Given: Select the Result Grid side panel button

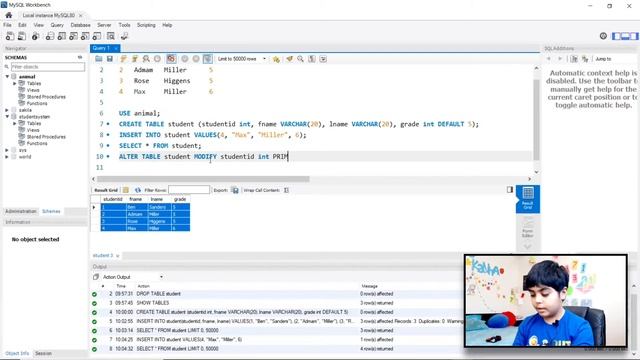Looking at the screenshot, I should coord(528,199).
